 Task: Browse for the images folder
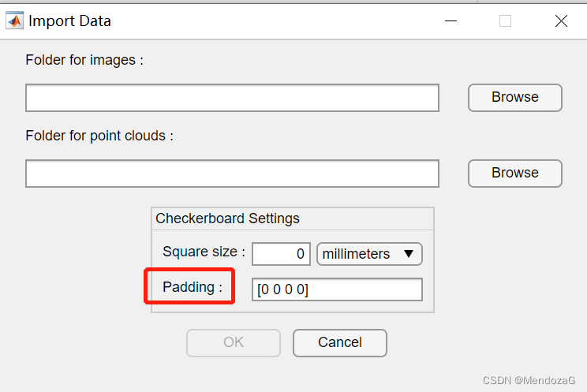pyautogui.click(x=514, y=98)
